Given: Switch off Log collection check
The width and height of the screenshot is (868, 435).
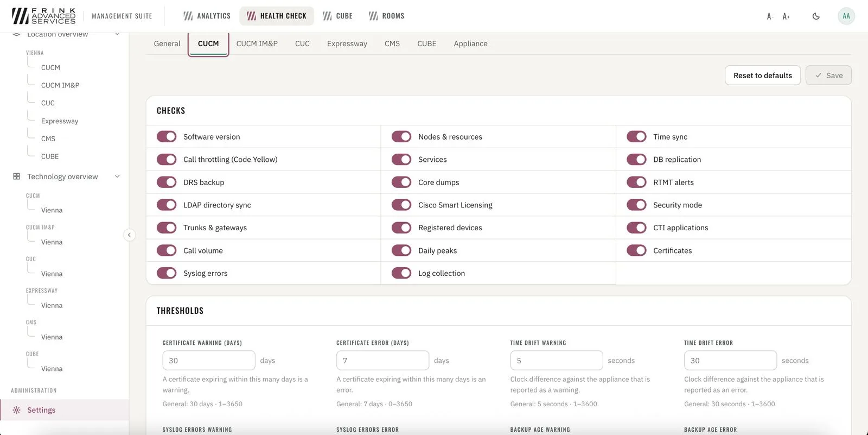Looking at the screenshot, I should pos(401,273).
